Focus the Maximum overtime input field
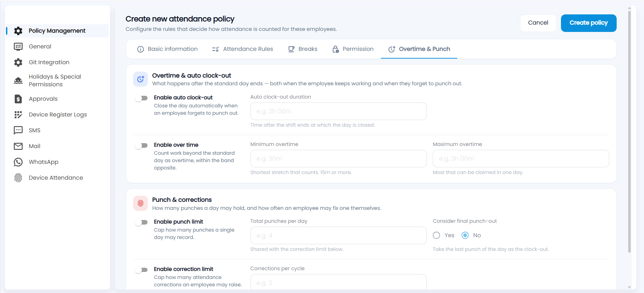The width and height of the screenshot is (644, 293). tap(521, 159)
